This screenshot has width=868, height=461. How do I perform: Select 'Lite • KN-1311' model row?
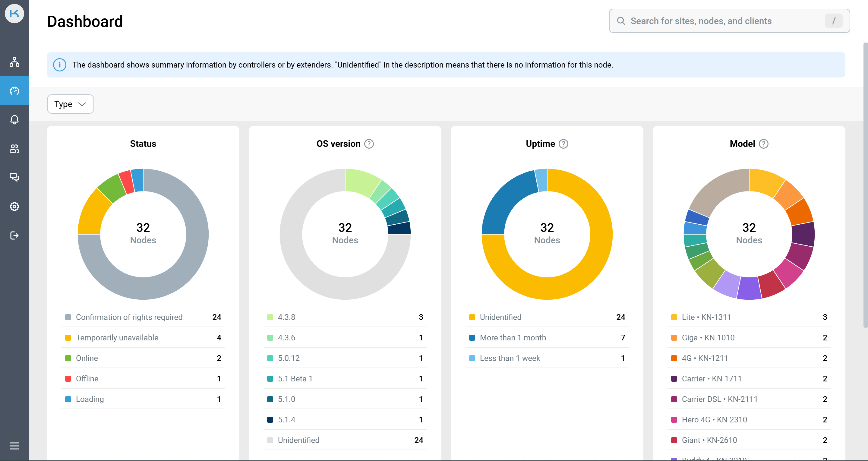749,317
